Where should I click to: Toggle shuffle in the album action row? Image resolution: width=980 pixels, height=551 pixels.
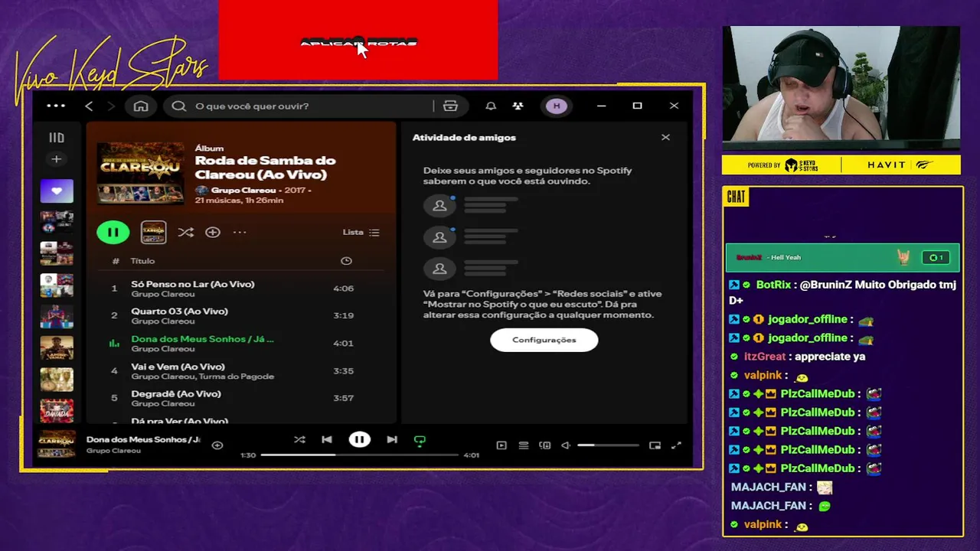click(x=185, y=233)
